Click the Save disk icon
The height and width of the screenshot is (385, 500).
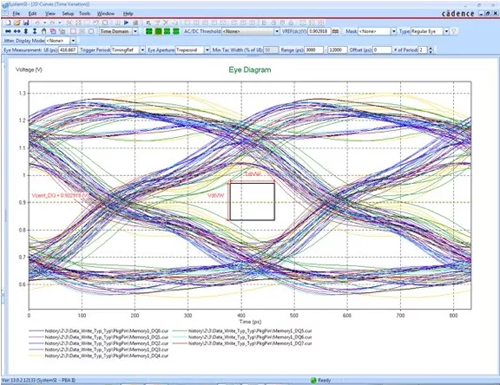pos(26,23)
